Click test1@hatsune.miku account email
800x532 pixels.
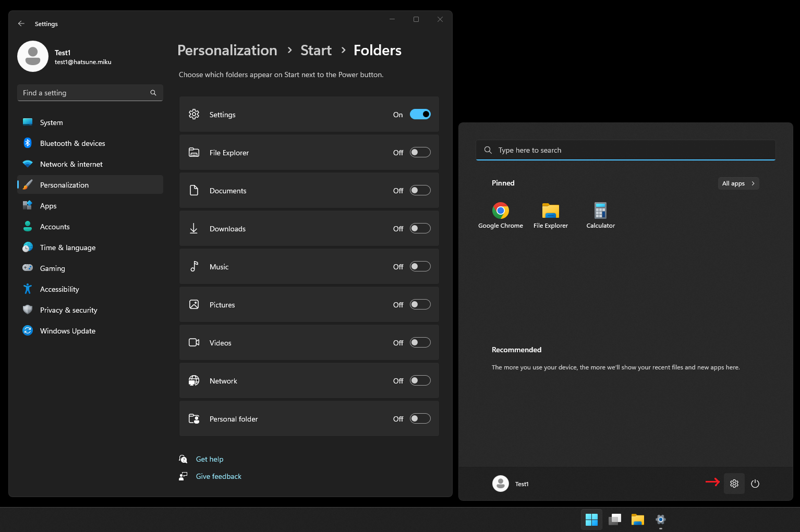83,62
